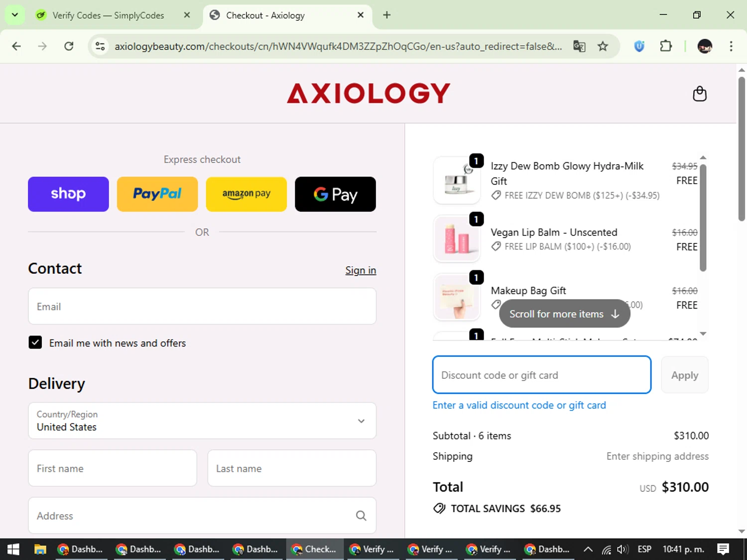Click the First name field
747x560 pixels.
click(113, 468)
